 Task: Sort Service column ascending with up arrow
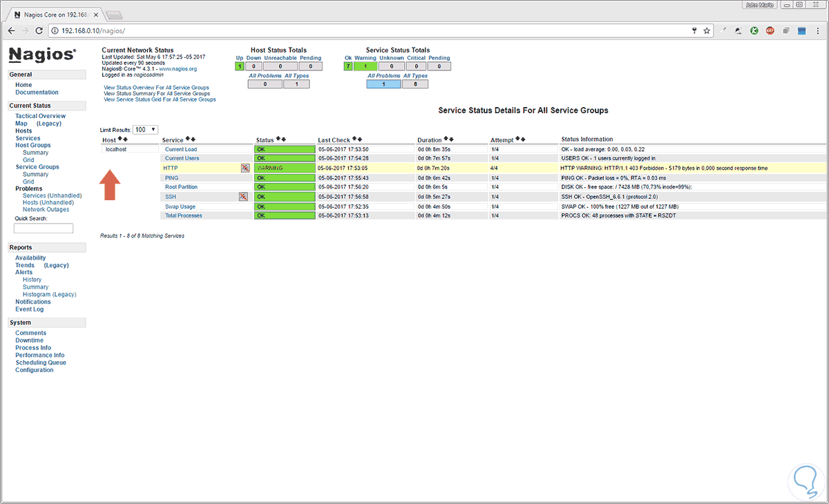coord(188,139)
